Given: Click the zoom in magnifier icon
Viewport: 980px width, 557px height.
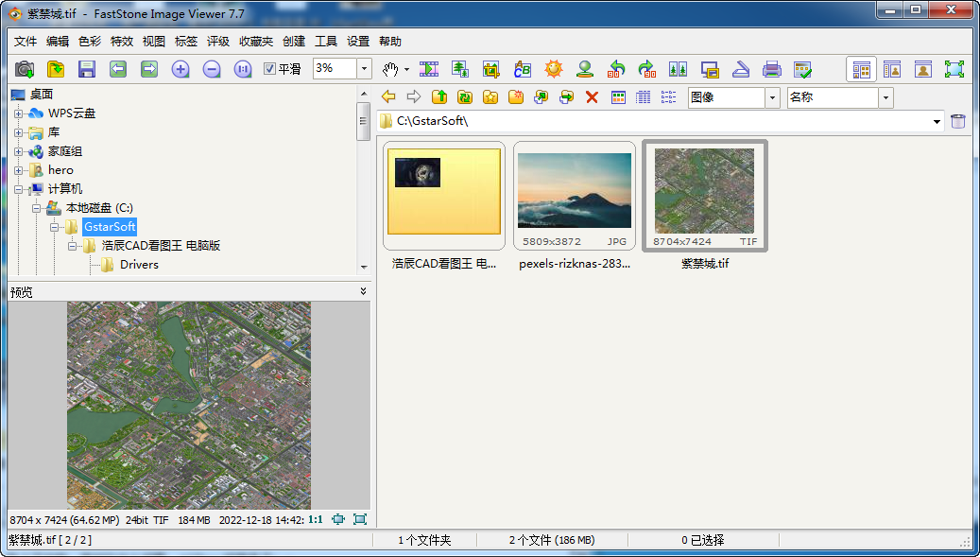Looking at the screenshot, I should pyautogui.click(x=181, y=69).
